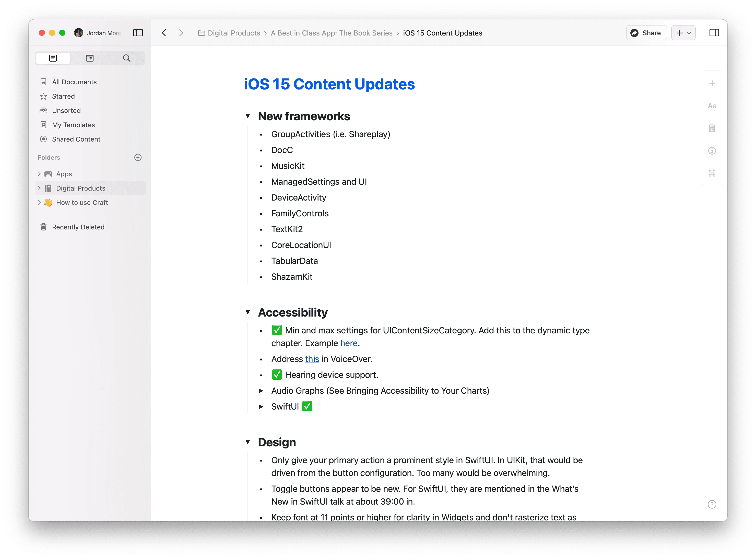Expand the Digital Products folder chevron
756x559 pixels.
(x=39, y=188)
